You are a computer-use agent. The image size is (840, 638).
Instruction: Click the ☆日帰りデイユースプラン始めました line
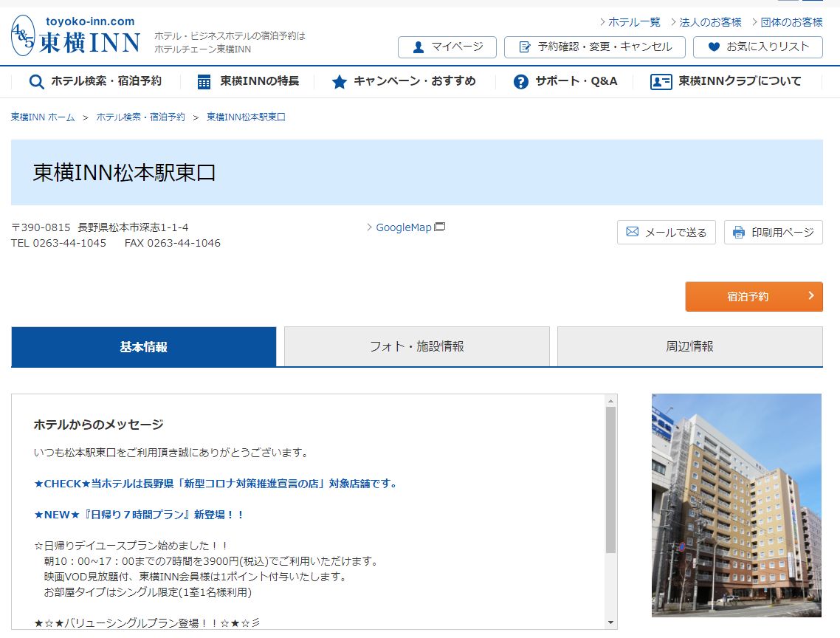(x=131, y=546)
